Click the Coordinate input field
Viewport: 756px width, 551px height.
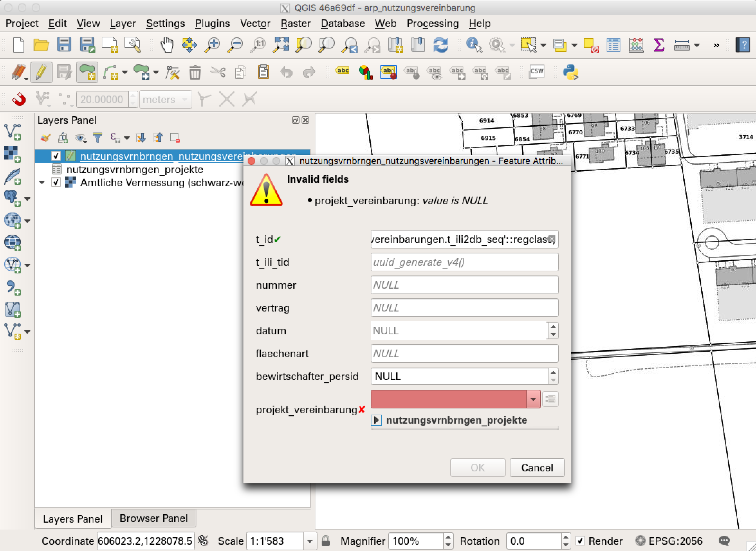point(146,541)
